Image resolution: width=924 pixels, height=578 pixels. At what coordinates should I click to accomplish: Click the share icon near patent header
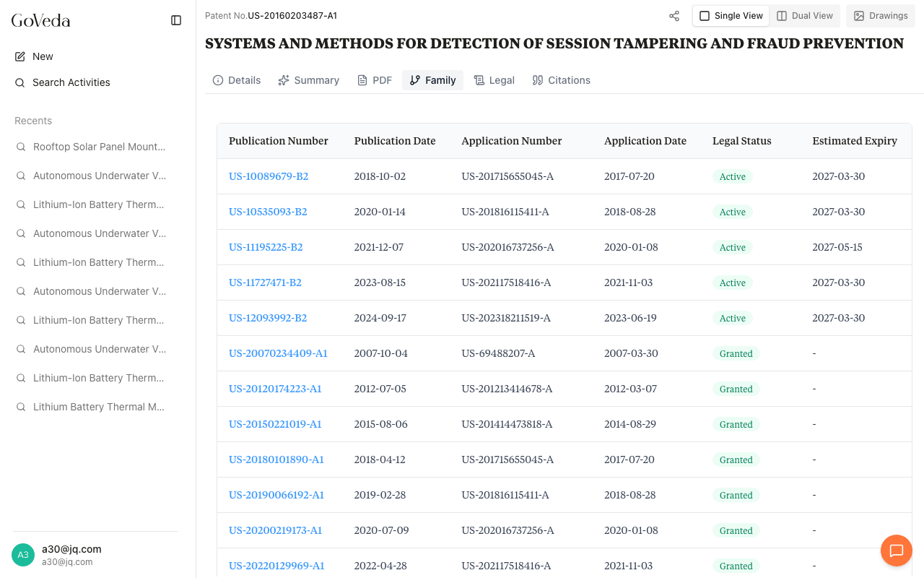674,16
